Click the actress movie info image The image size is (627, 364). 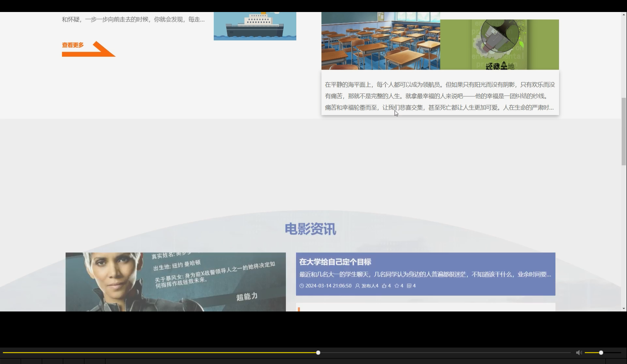(175, 281)
